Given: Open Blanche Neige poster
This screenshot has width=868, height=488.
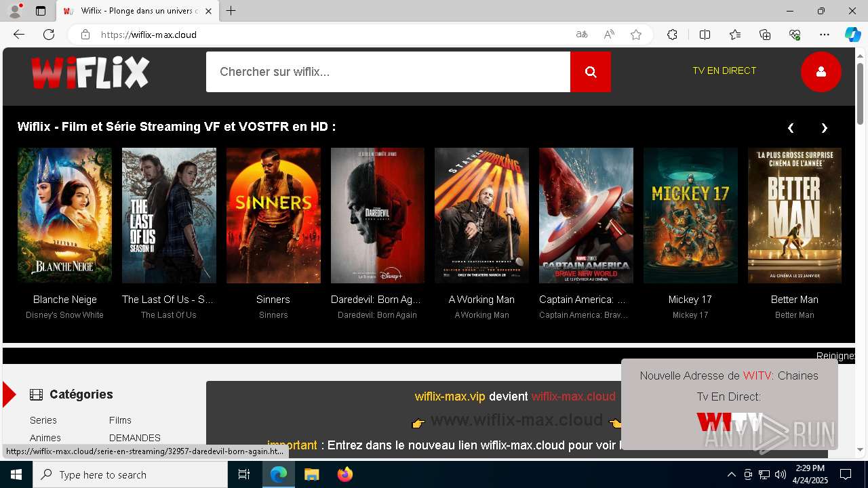Looking at the screenshot, I should [64, 216].
